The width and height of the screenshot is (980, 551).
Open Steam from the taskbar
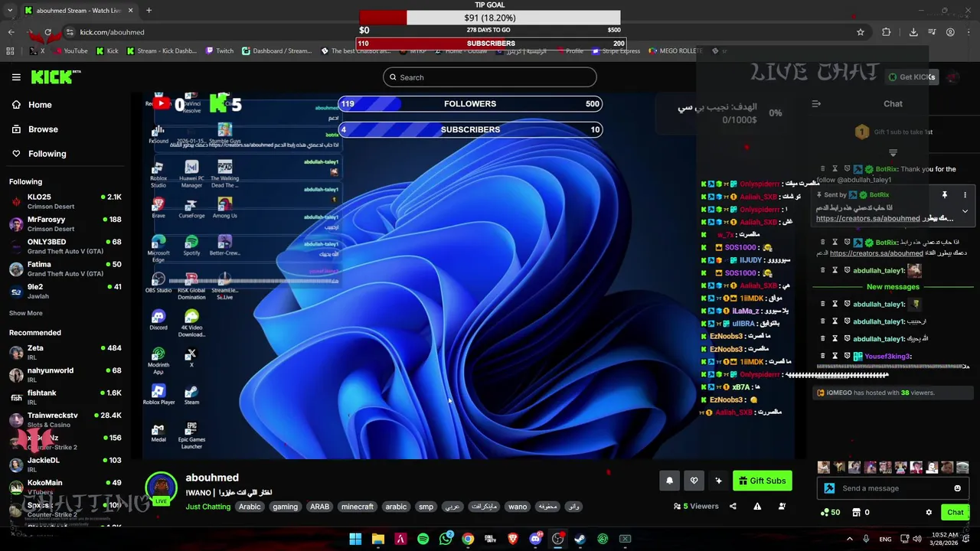pos(580,539)
